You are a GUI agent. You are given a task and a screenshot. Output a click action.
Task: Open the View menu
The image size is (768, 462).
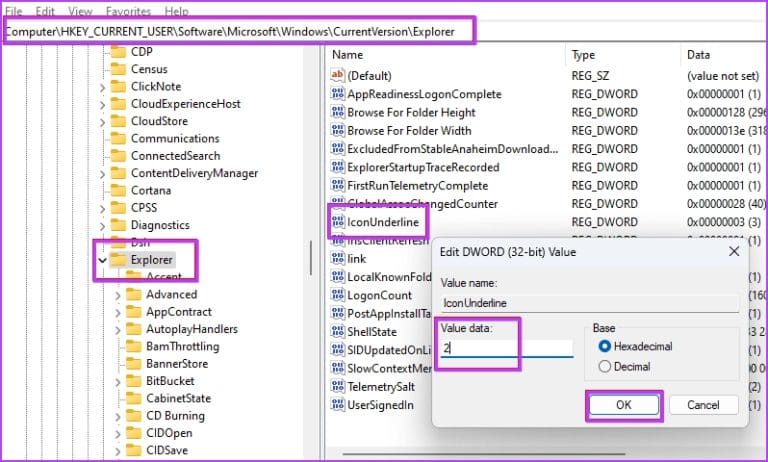click(x=80, y=11)
